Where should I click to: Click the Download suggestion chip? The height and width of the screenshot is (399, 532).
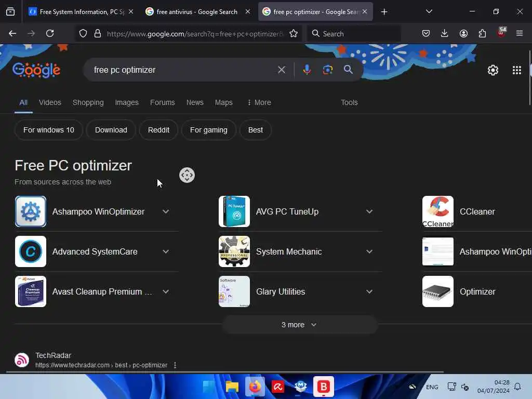pyautogui.click(x=111, y=130)
